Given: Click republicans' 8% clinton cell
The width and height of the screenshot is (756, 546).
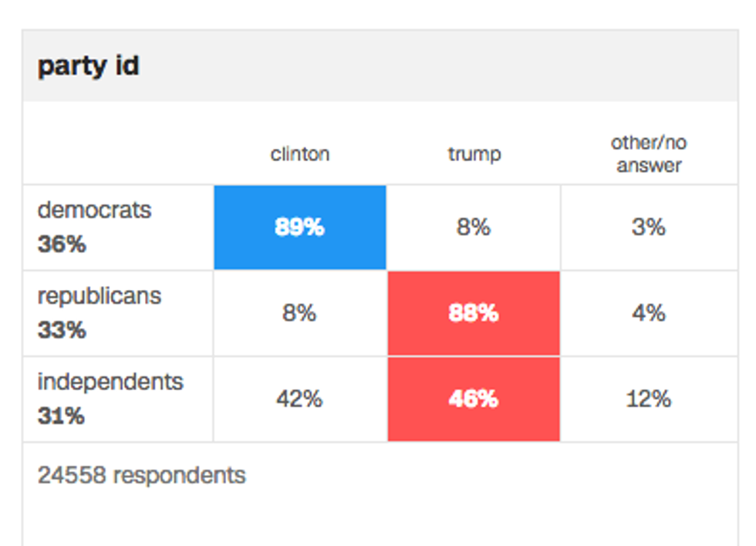Looking at the screenshot, I should [x=299, y=313].
